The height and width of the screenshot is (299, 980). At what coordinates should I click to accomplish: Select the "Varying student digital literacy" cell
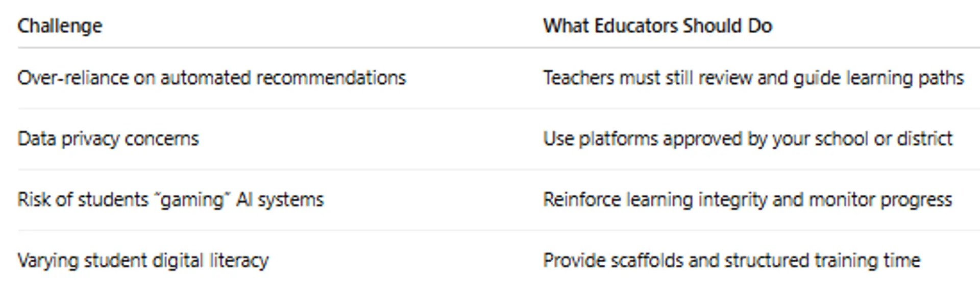(x=143, y=261)
